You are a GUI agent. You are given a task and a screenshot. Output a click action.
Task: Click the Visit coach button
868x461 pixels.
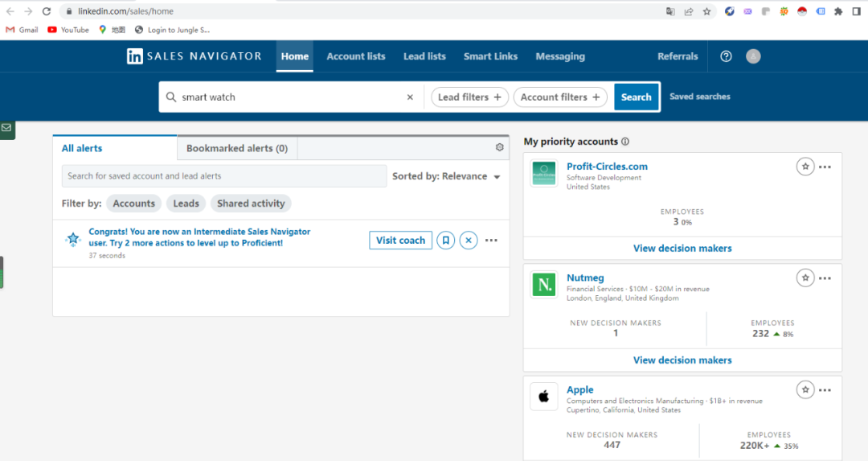401,241
